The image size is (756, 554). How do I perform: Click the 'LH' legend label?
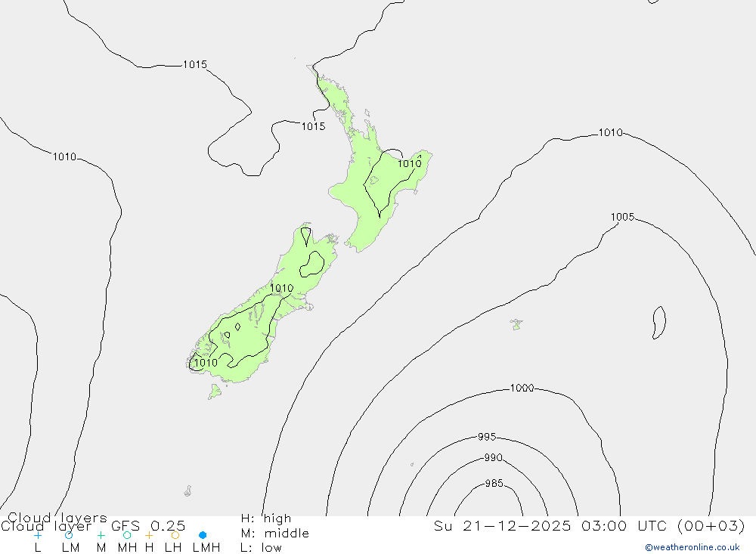pyautogui.click(x=173, y=548)
